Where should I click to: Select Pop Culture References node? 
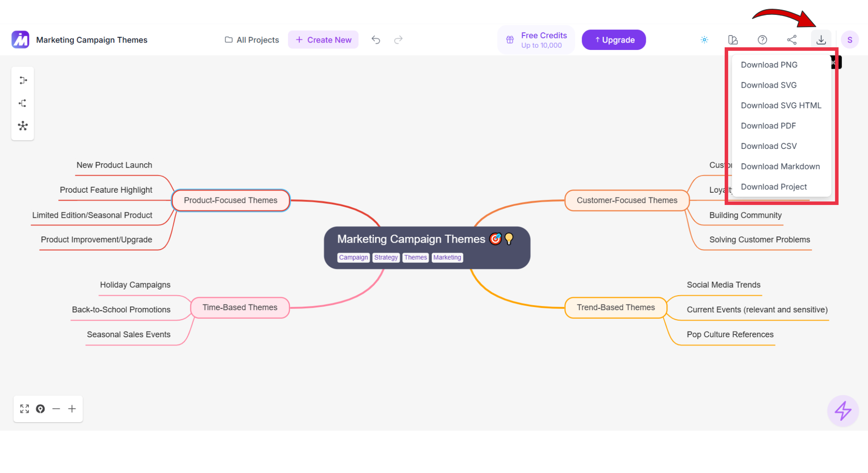coord(730,335)
